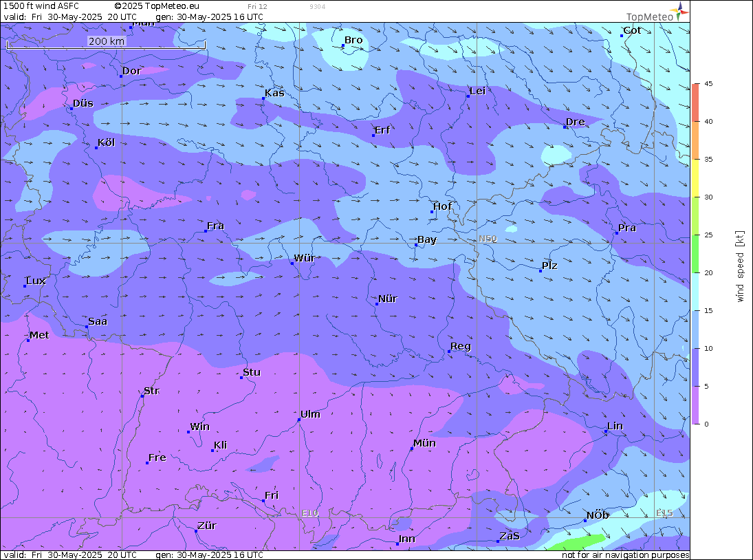753x560 pixels.
Task: Click the '©2025 TopMeteo.eu' copyright text
Action: [157, 6]
